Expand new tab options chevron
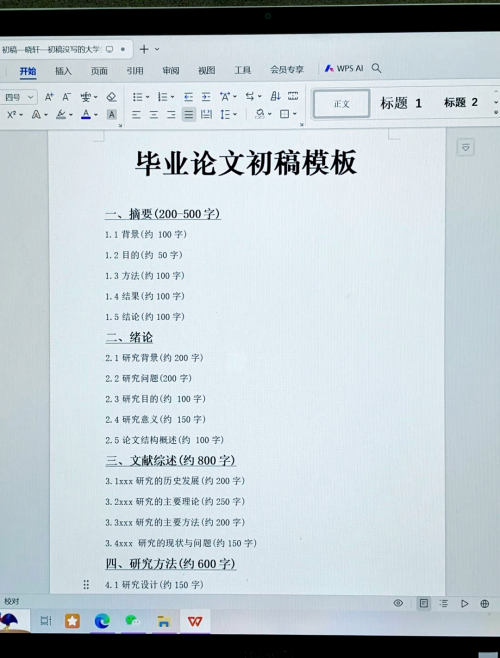Screen dimensions: 500x658 (x=157, y=49)
